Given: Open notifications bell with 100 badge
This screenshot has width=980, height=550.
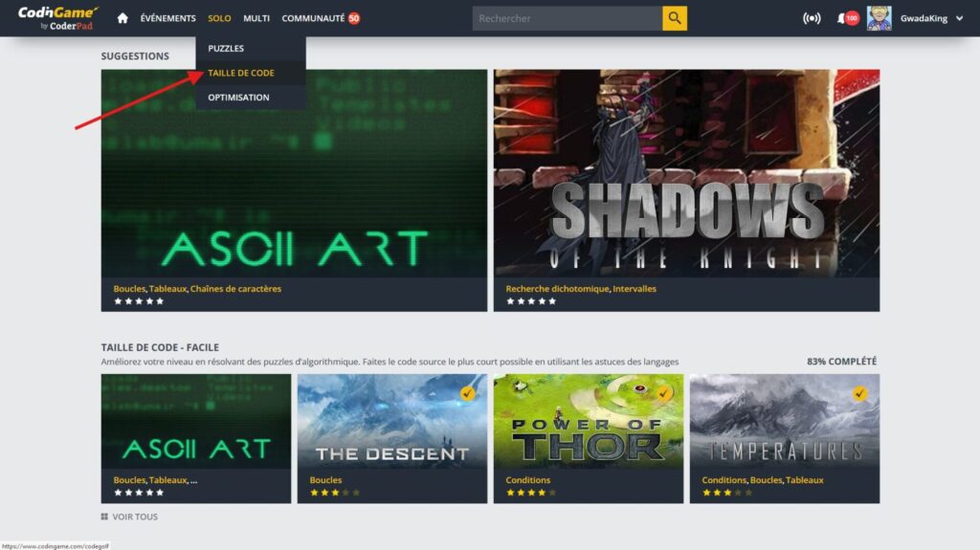Looking at the screenshot, I should [848, 18].
